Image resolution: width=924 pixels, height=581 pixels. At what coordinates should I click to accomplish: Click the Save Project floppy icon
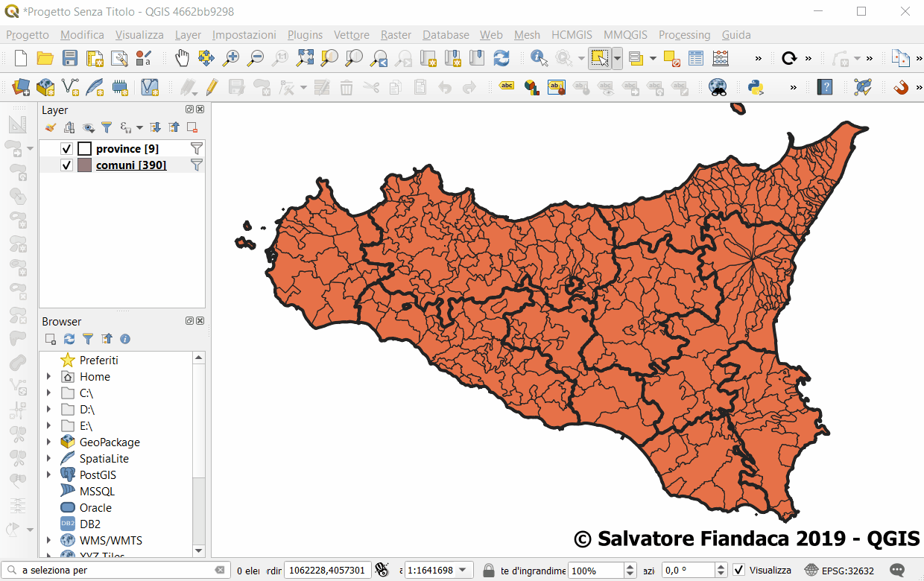pyautogui.click(x=70, y=58)
